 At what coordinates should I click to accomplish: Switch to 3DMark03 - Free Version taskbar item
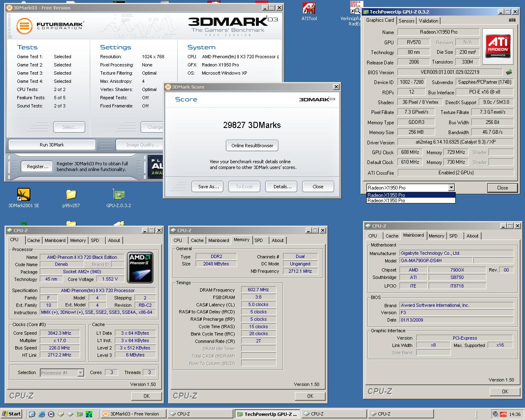[x=133, y=414]
